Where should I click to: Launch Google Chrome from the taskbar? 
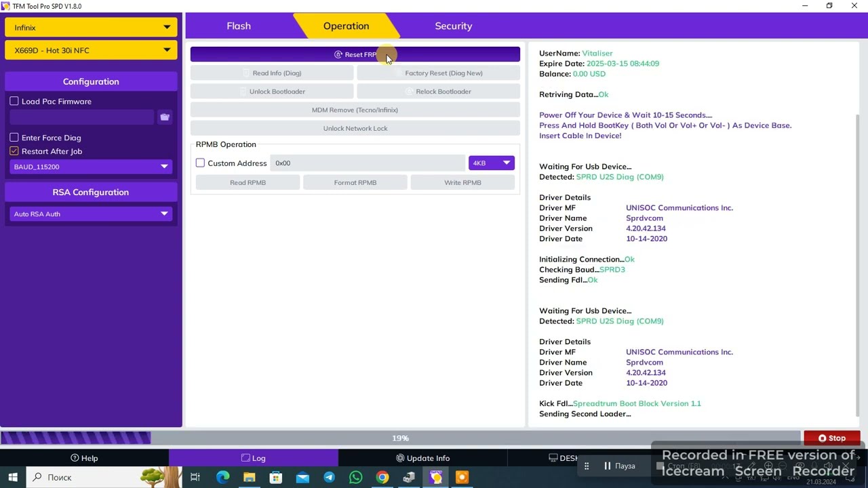coord(382,477)
